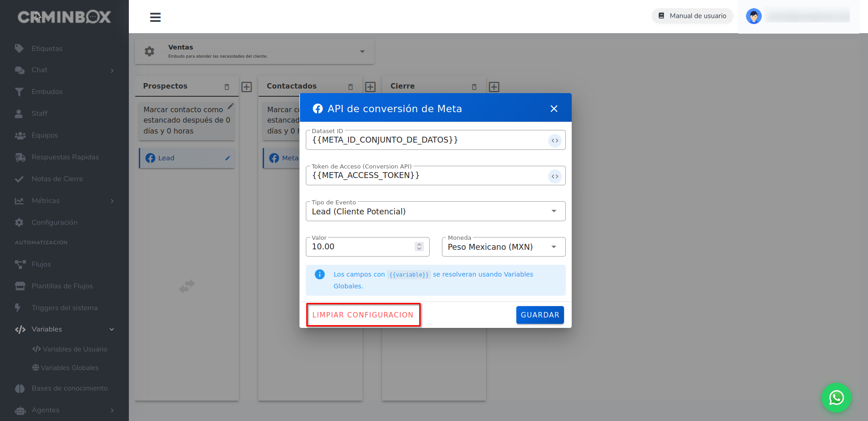868x421 pixels.
Task: Edit the Lead card pencil icon
Action: pyautogui.click(x=227, y=158)
